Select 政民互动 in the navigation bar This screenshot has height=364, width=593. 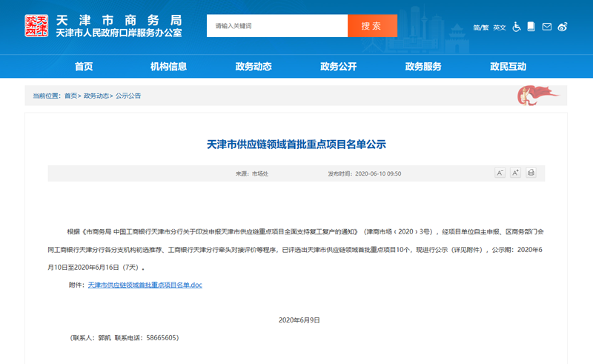pyautogui.click(x=508, y=67)
